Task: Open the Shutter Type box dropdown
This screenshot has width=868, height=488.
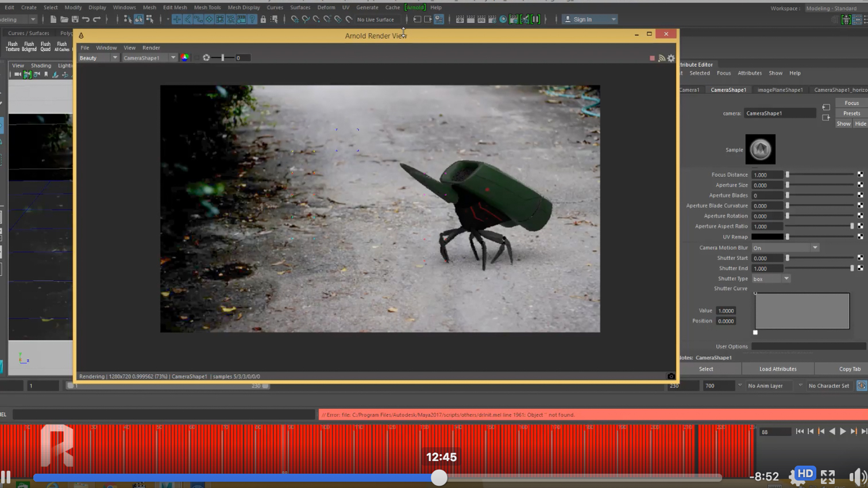Action: [x=771, y=278]
